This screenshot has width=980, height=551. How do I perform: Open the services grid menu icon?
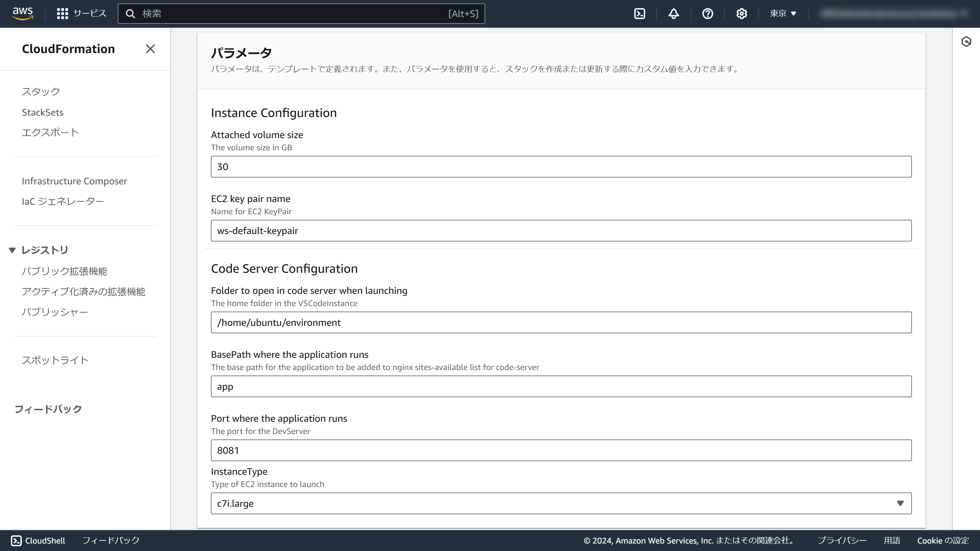pos(62,14)
